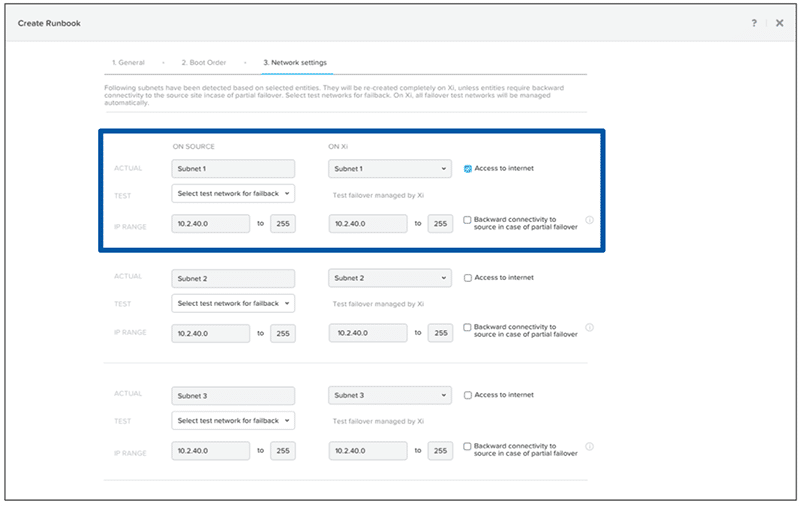Go to the 2. Boot Order step tab
This screenshot has height=506, width=800.
pyautogui.click(x=202, y=63)
